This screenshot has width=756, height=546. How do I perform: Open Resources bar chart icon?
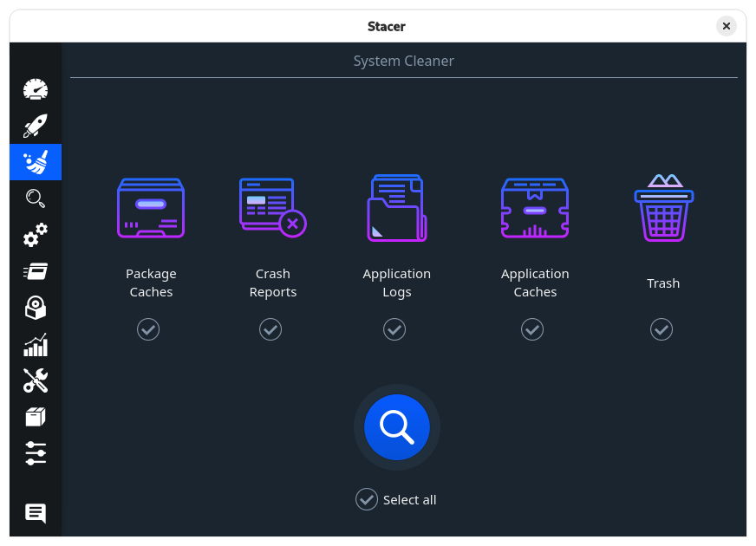(x=36, y=345)
